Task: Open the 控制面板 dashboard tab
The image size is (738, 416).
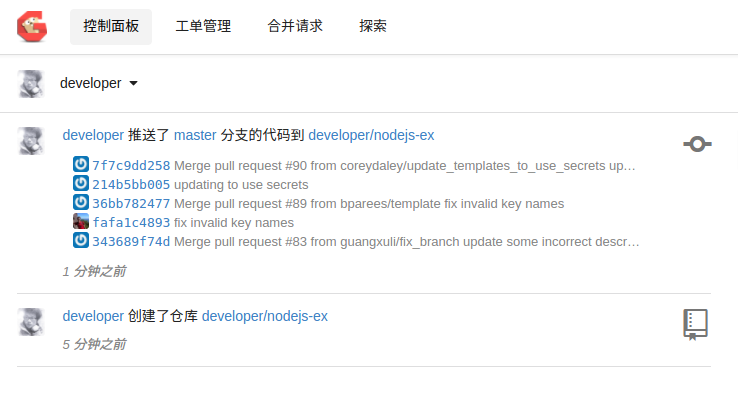Action: (x=110, y=27)
